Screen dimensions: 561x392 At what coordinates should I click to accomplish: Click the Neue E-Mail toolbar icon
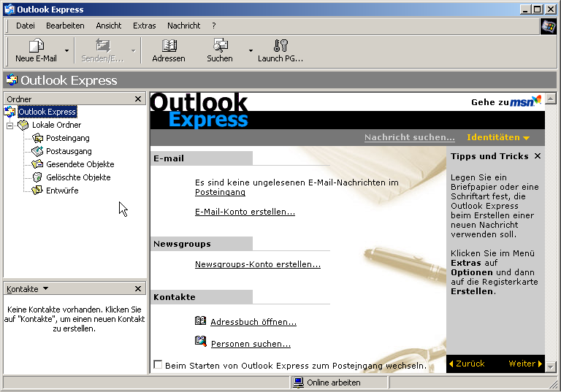click(x=36, y=46)
